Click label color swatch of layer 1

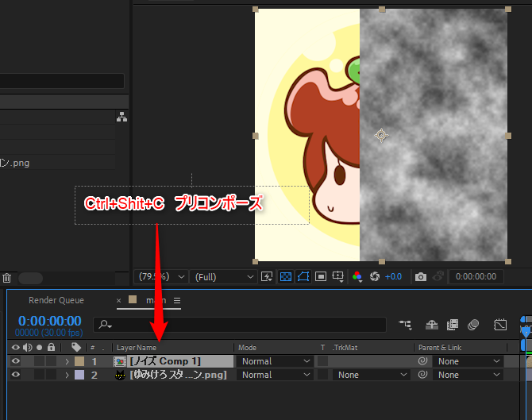tap(79, 361)
